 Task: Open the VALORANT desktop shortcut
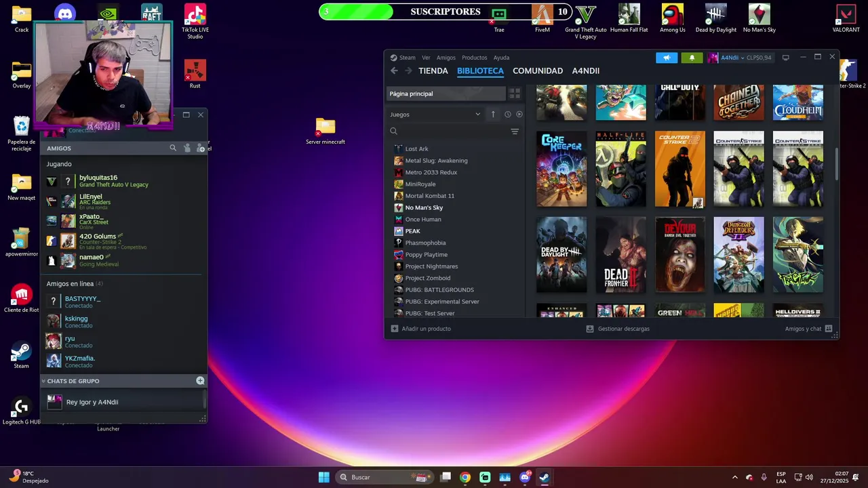(x=846, y=18)
